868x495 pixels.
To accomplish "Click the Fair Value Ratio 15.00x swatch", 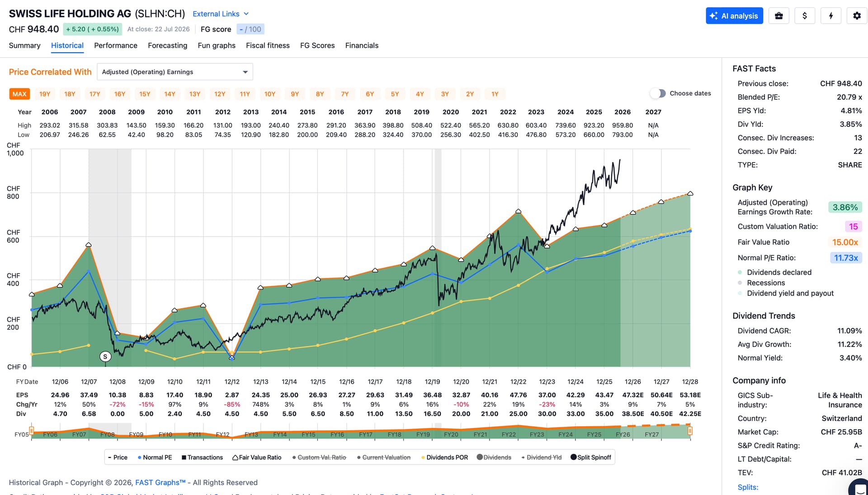I will (845, 243).
